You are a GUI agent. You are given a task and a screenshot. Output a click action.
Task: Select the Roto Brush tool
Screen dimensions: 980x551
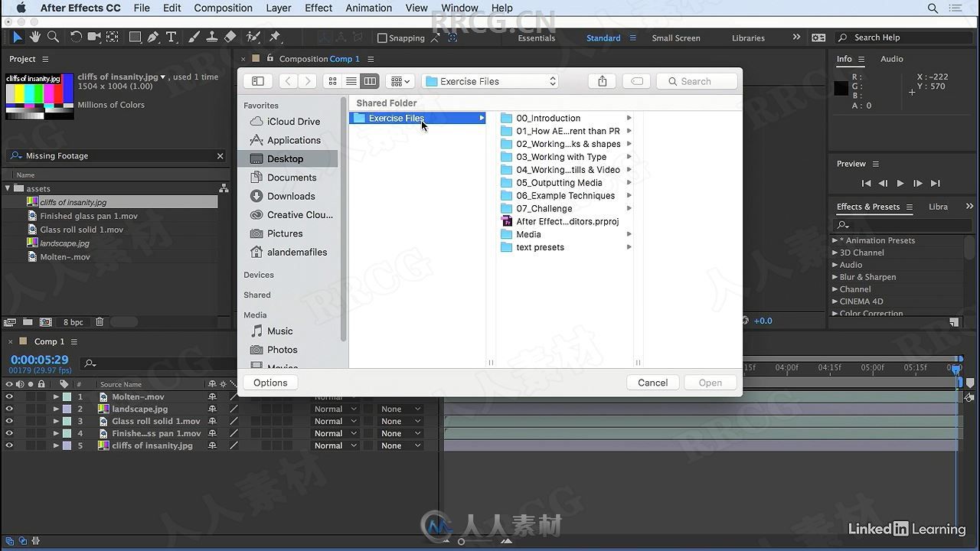253,37
